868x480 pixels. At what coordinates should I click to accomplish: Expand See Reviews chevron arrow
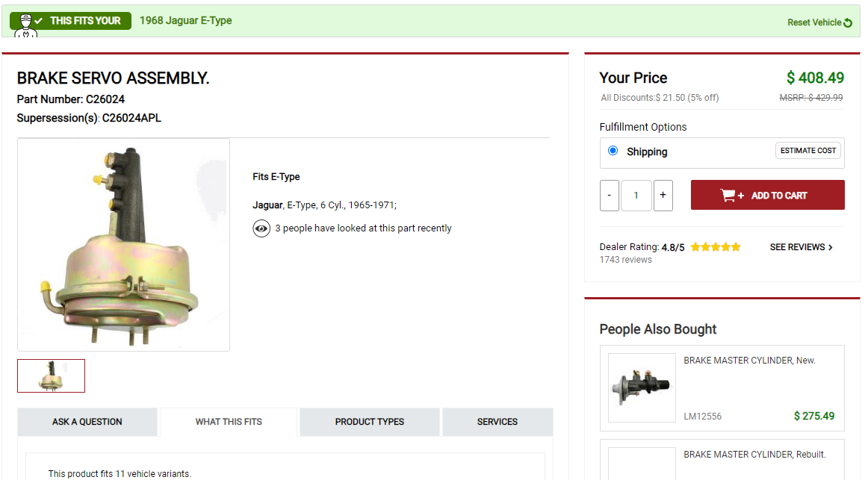[831, 247]
